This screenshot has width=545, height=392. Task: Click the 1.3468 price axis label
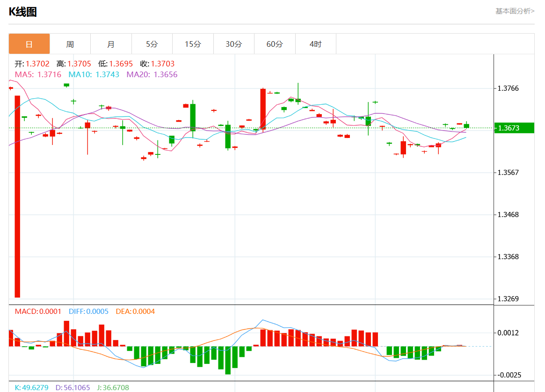(508, 214)
